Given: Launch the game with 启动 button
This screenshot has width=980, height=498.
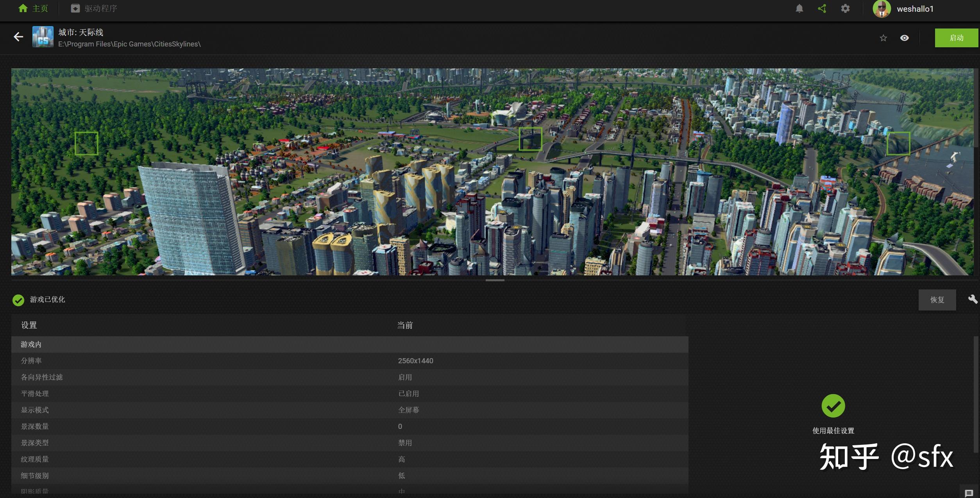Looking at the screenshot, I should (x=957, y=38).
